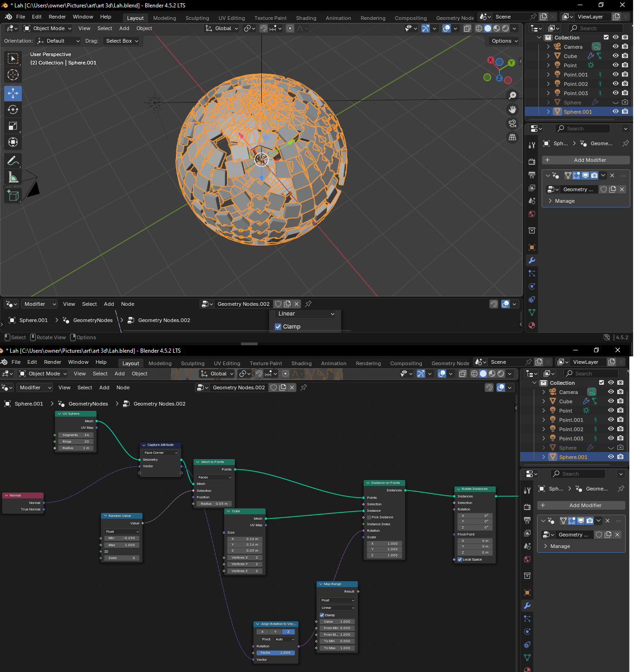Click Add Modifier in top window

tap(586, 160)
